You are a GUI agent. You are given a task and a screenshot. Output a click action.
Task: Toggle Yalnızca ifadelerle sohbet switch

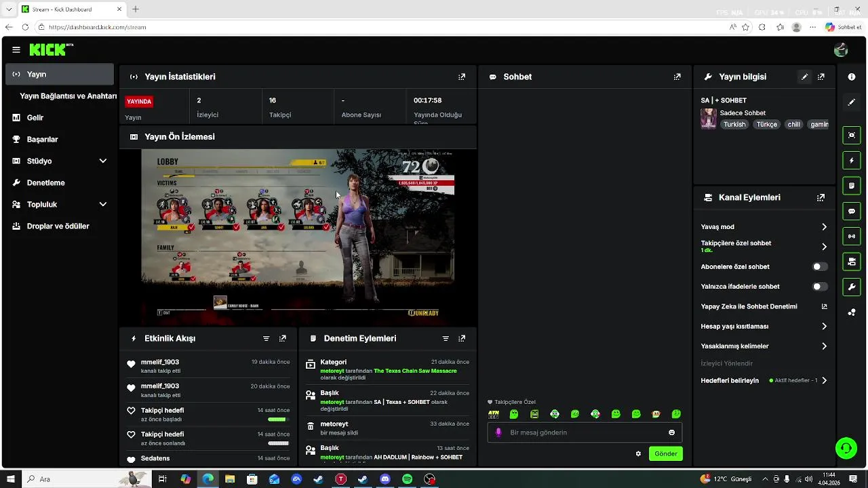click(820, 287)
